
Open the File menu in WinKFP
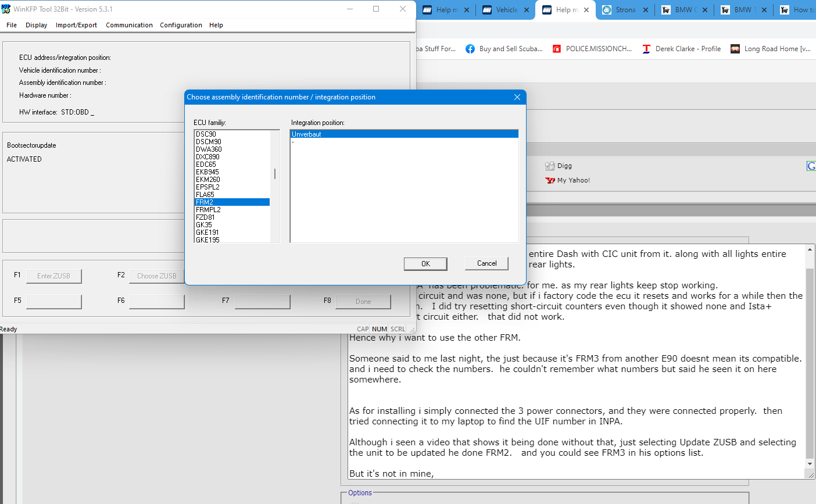pyautogui.click(x=12, y=25)
